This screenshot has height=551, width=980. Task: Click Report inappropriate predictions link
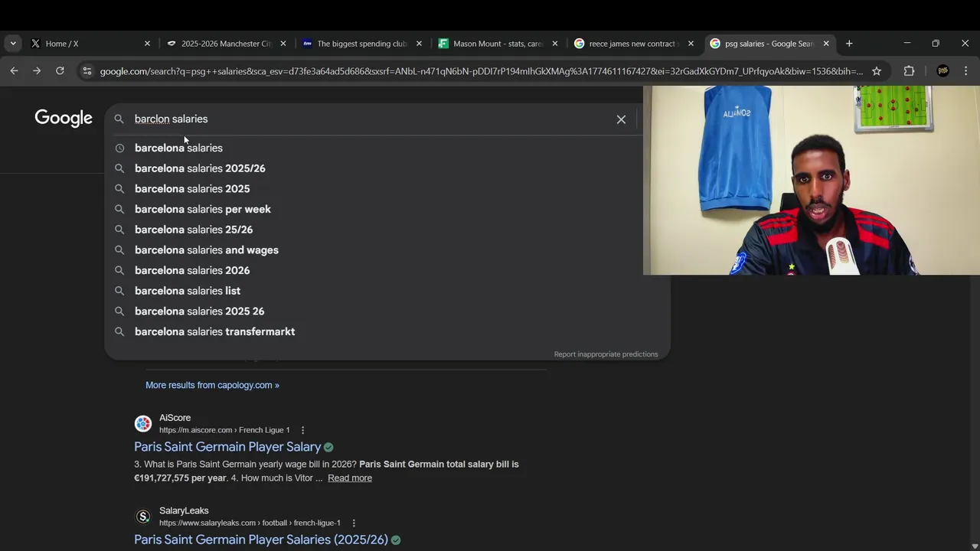tap(606, 354)
